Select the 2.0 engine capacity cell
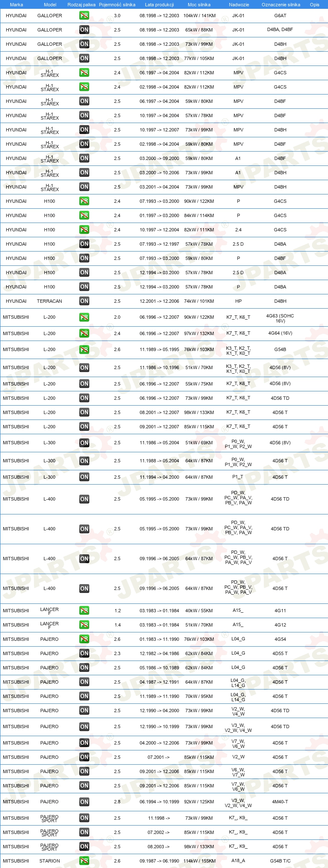The width and height of the screenshot is (328, 868). (117, 317)
